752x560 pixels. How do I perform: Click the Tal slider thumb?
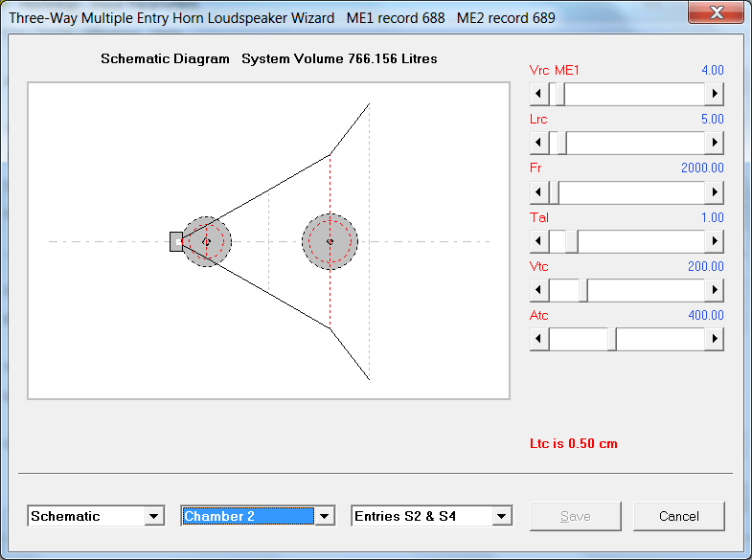(x=572, y=241)
